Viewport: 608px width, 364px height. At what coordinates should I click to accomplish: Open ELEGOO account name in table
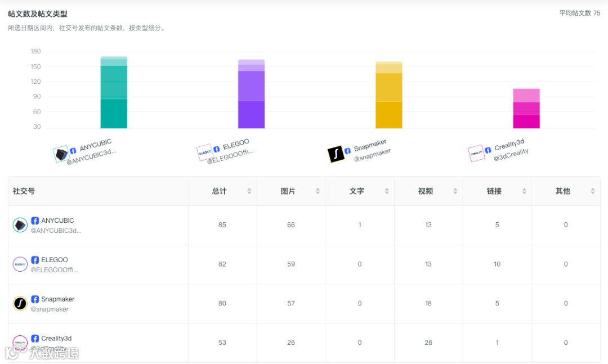point(54,260)
